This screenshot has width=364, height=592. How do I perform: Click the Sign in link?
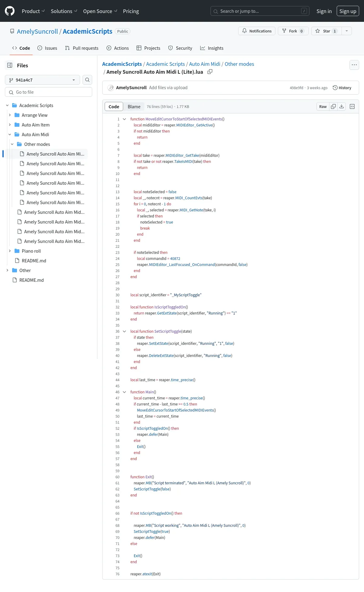[x=324, y=11]
